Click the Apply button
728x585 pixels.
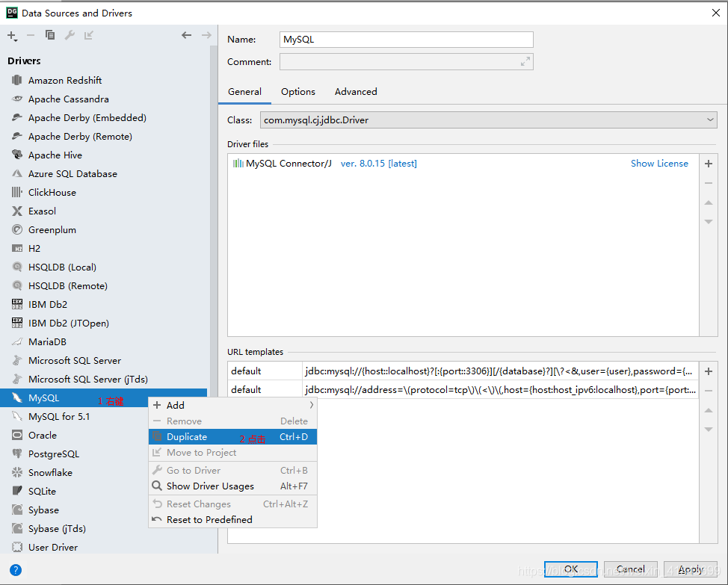tap(691, 569)
